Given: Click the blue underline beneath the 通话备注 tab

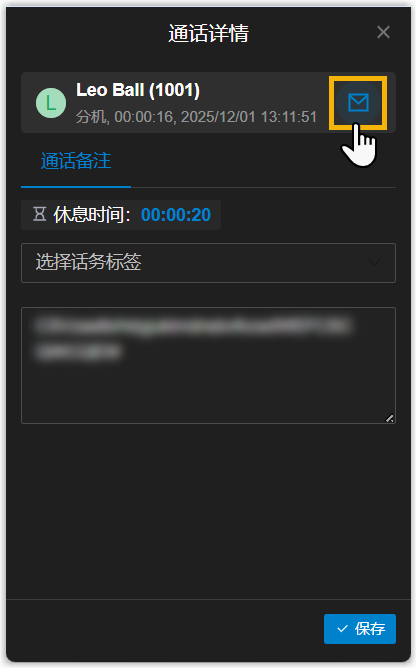Looking at the screenshot, I should point(76,186).
